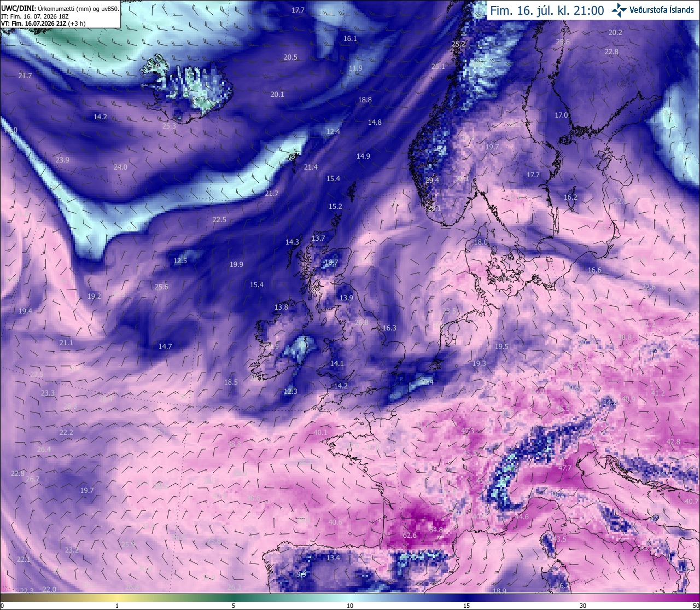Click the 47.7 value near the Alps

[x=565, y=468]
